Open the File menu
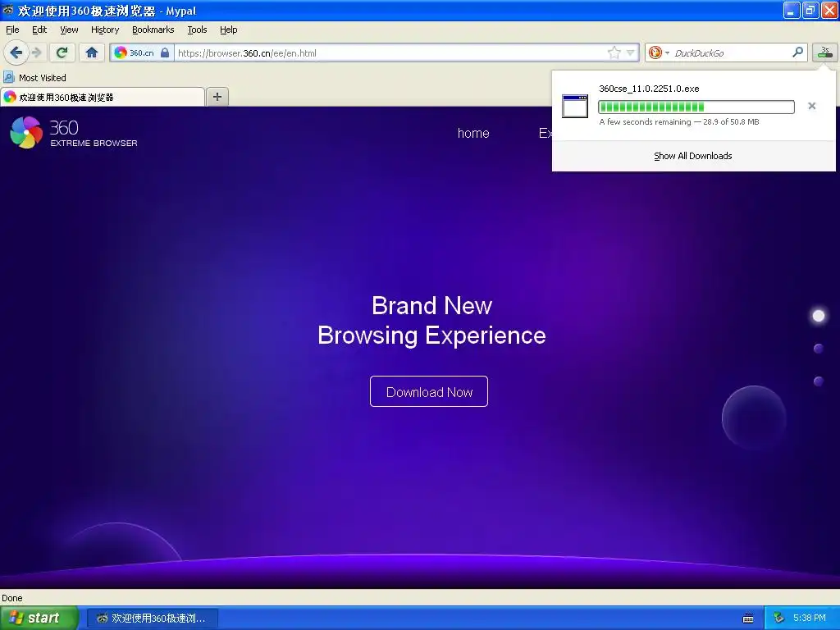 12,30
